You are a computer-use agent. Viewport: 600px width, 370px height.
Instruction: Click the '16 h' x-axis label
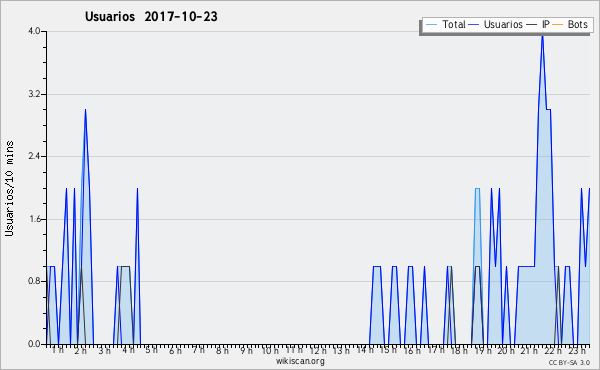(412, 350)
